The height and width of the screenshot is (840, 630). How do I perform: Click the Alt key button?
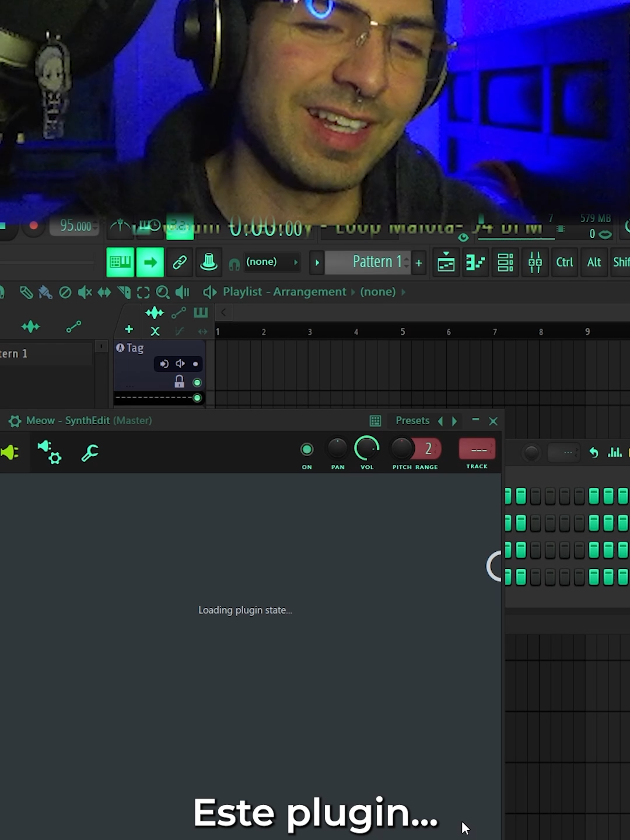pos(594,262)
